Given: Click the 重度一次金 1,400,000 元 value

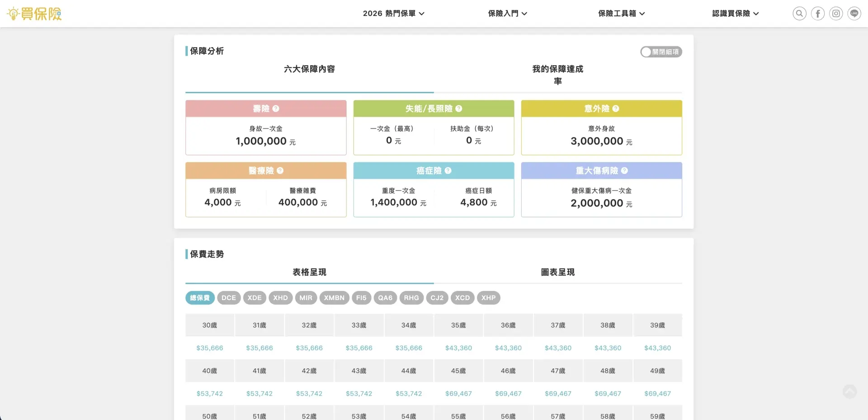Looking at the screenshot, I should (398, 203).
